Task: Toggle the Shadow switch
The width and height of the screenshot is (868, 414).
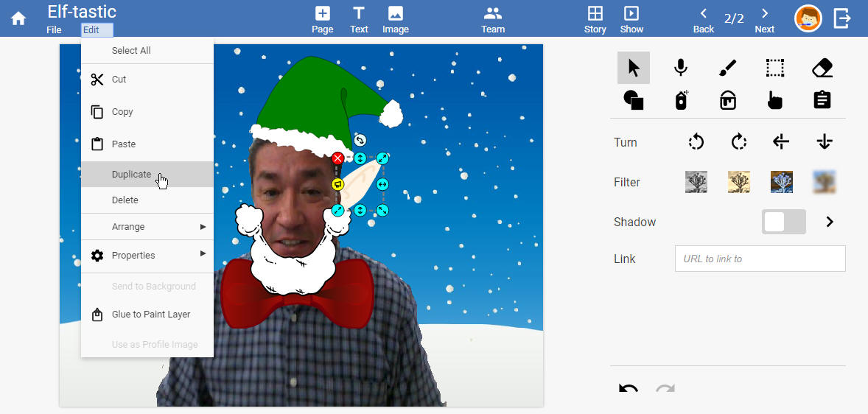Action: (784, 222)
